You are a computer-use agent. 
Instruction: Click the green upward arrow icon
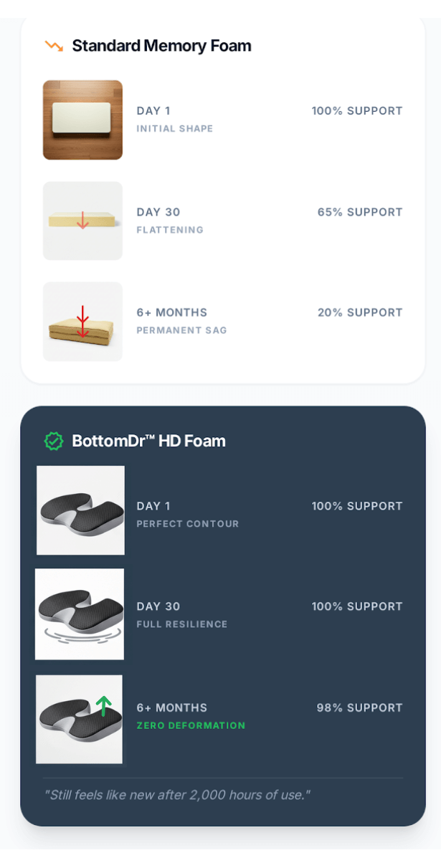[104, 706]
